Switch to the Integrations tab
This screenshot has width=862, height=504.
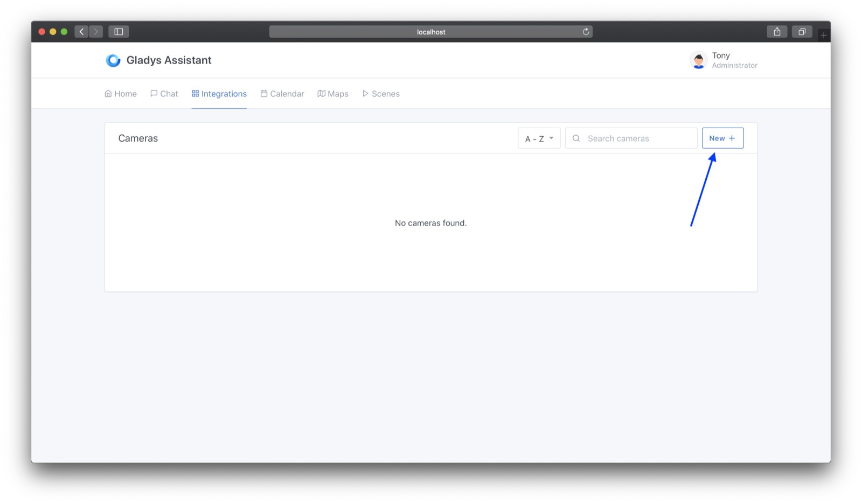coord(224,93)
